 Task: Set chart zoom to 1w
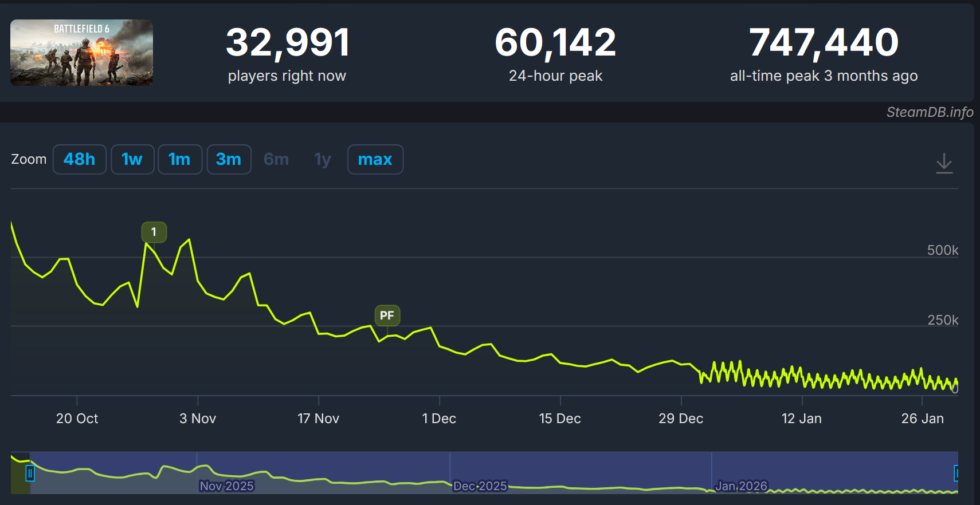pos(132,159)
